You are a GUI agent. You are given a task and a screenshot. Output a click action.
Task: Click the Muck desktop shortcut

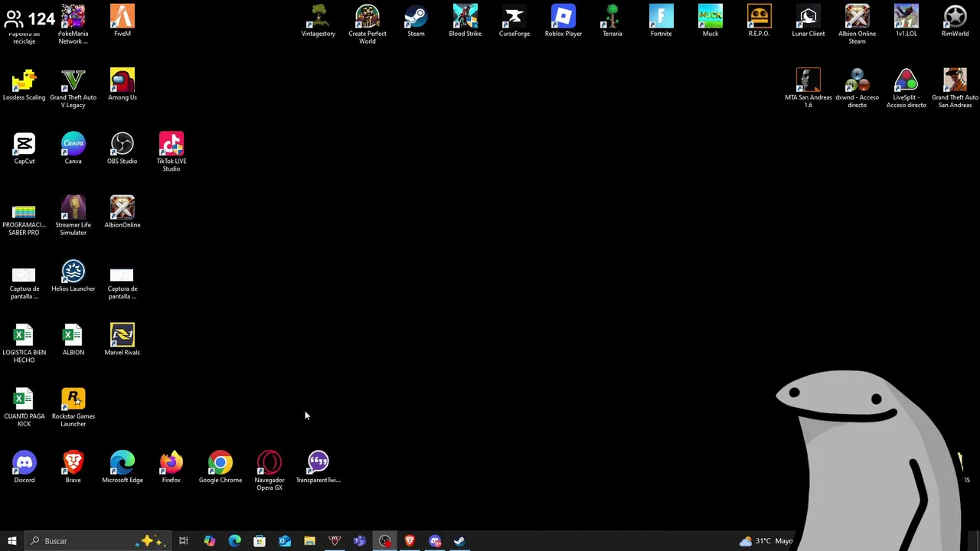click(710, 21)
